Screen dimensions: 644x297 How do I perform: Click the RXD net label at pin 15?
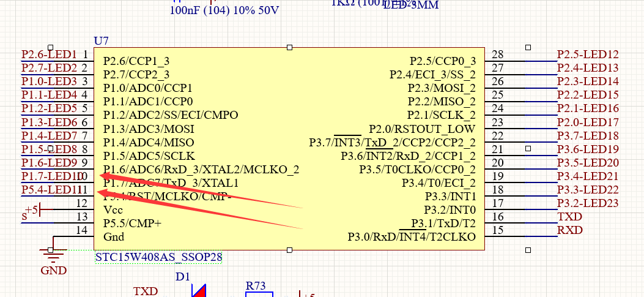[569, 230]
